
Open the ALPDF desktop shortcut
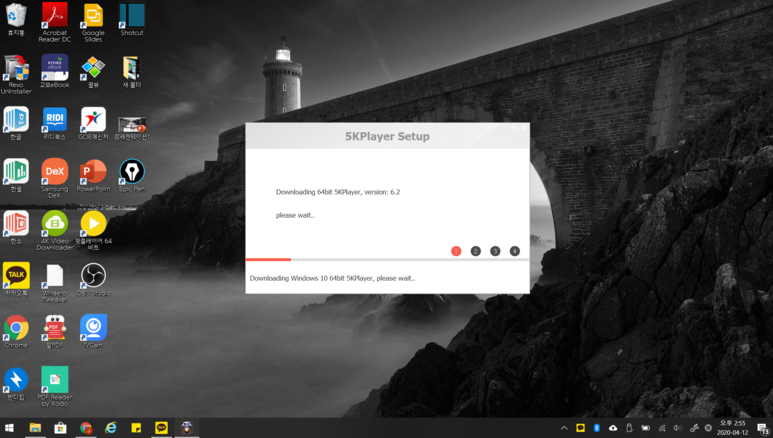(x=54, y=331)
